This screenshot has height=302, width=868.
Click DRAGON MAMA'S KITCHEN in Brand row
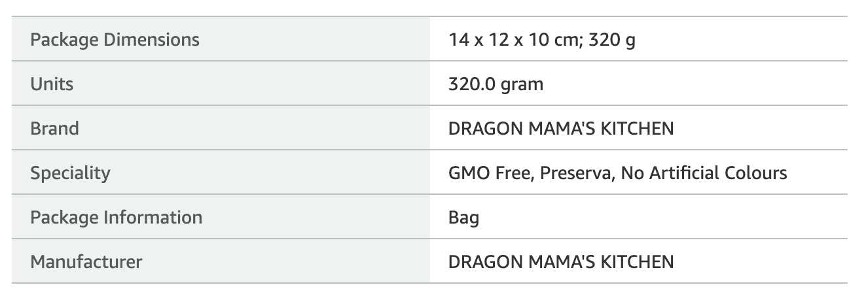(561, 128)
